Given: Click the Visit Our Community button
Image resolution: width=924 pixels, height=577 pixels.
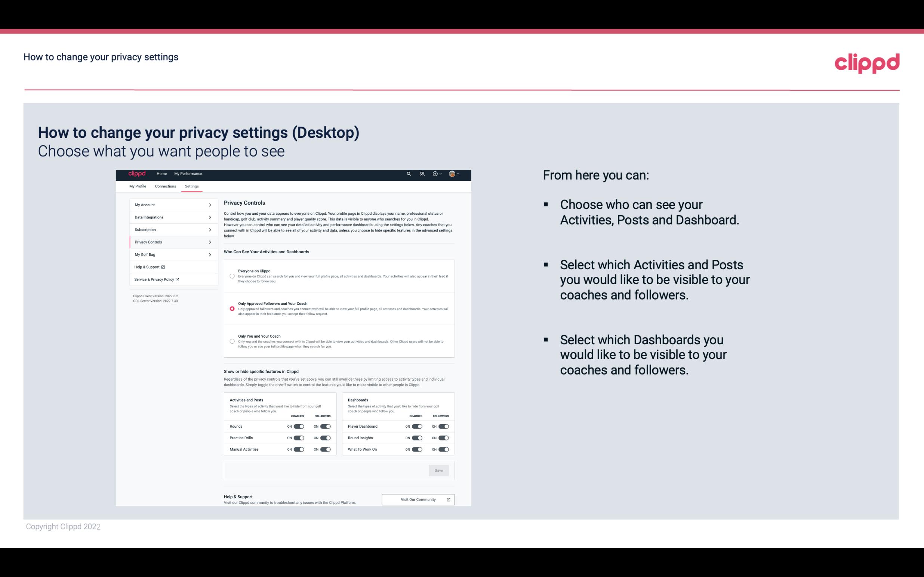Looking at the screenshot, I should pos(417,499).
